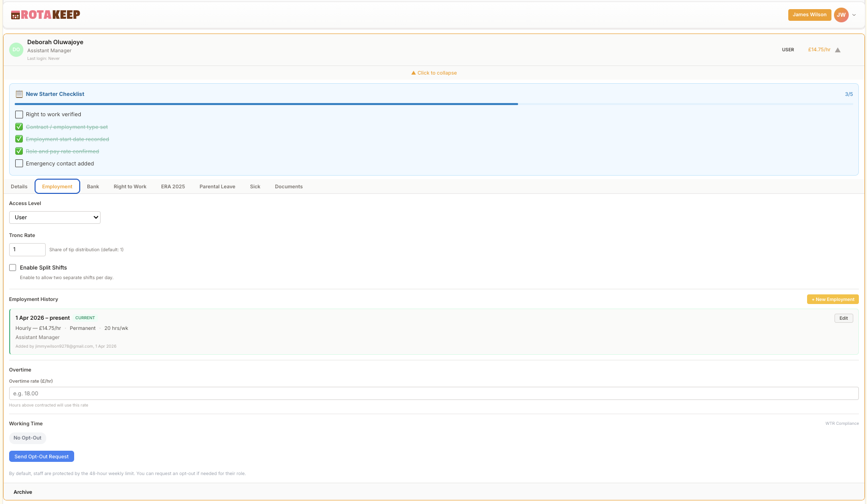Click the 'Deborah Oluwajoye' name

(x=55, y=42)
